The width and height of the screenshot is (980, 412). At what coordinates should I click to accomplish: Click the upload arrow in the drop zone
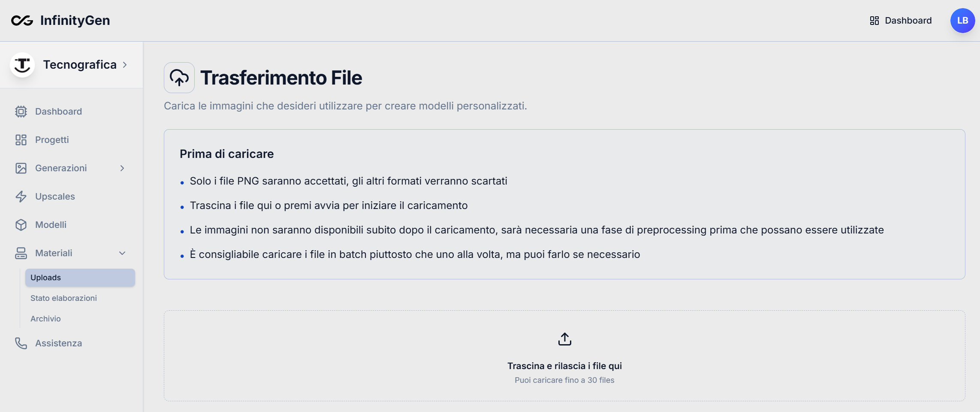click(564, 339)
